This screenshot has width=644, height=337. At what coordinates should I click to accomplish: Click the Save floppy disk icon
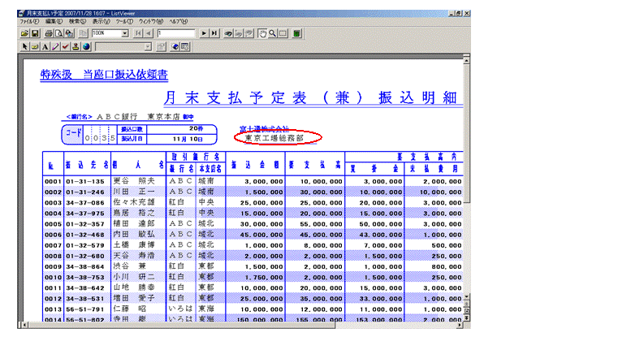35,33
